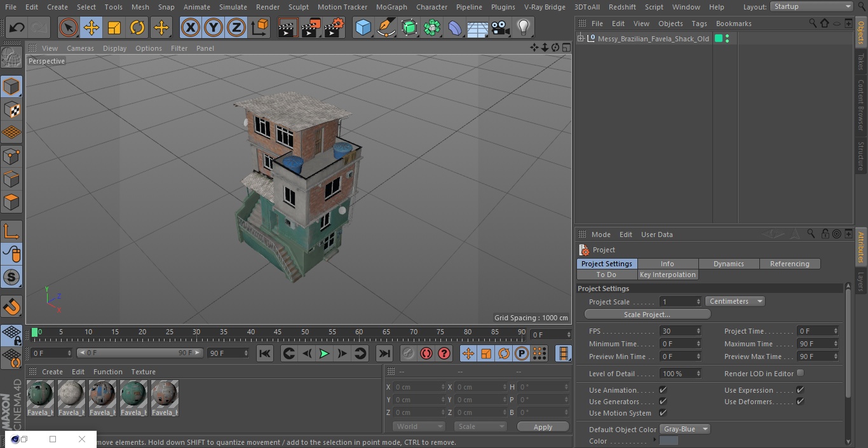Open Edit Render Settings icon
868x448 pixels.
(x=334, y=27)
